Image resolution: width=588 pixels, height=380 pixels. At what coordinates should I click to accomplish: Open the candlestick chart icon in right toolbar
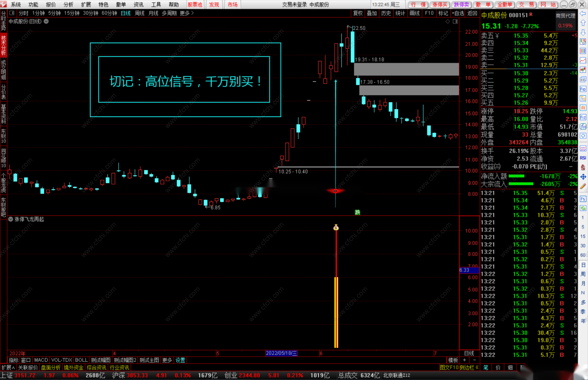(583, 70)
